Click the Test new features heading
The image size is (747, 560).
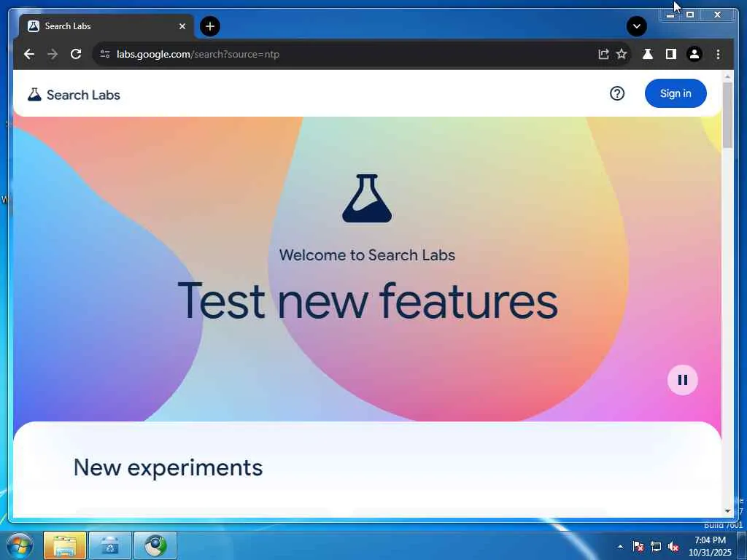[368, 301]
